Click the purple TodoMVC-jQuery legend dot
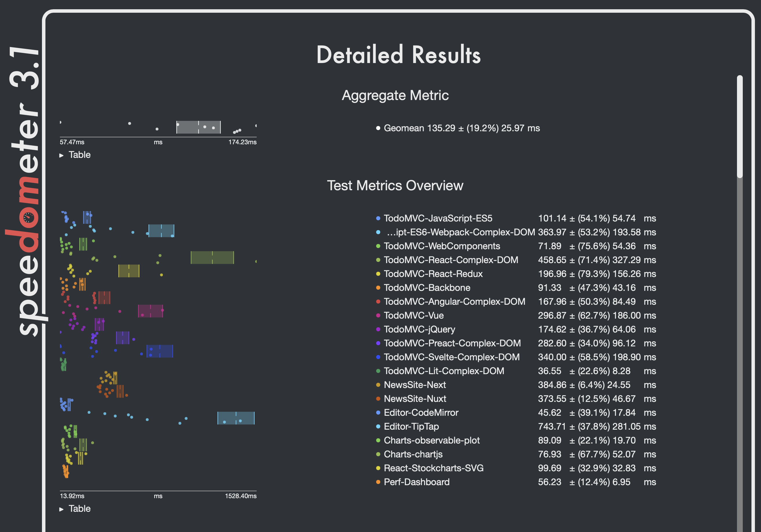761x532 pixels. [x=378, y=329]
